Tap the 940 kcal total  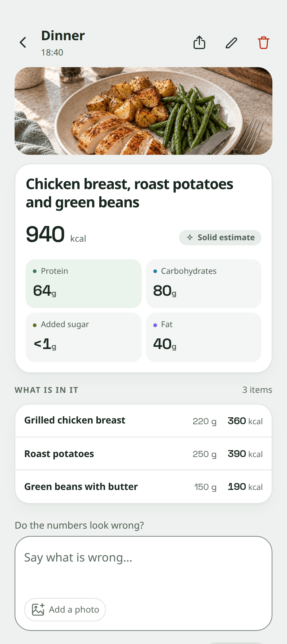pyautogui.click(x=56, y=234)
